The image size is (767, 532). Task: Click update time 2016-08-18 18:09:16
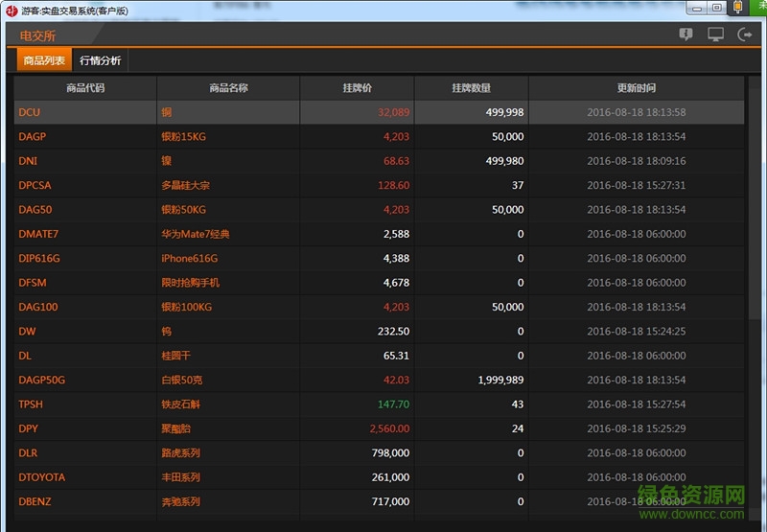coord(637,161)
